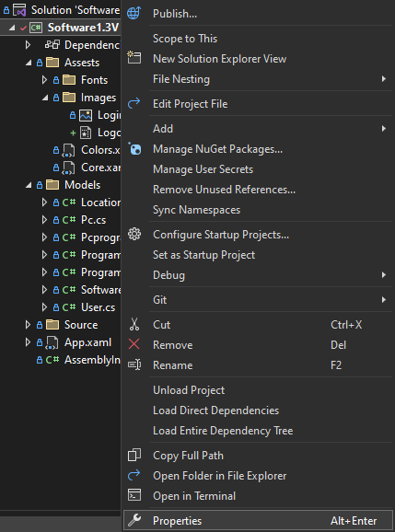This screenshot has width=395, height=532.
Task: Click the Edit Project File arrow icon
Action: [x=134, y=103]
